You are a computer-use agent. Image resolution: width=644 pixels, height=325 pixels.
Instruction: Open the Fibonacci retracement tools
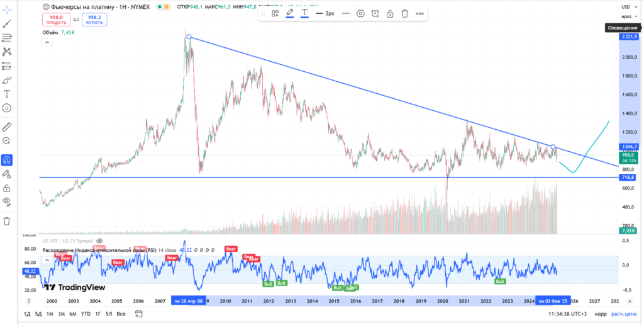pyautogui.click(x=6, y=38)
